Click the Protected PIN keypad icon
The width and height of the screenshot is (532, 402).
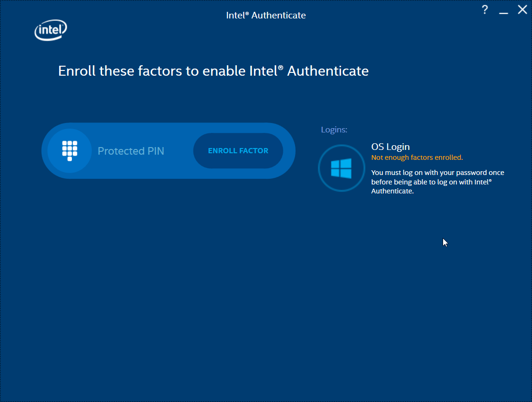point(70,150)
